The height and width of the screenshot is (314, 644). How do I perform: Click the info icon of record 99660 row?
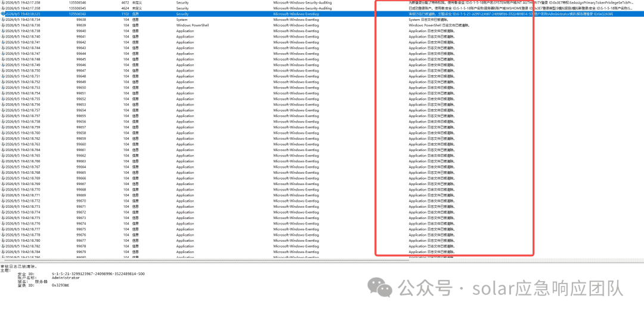point(4,144)
